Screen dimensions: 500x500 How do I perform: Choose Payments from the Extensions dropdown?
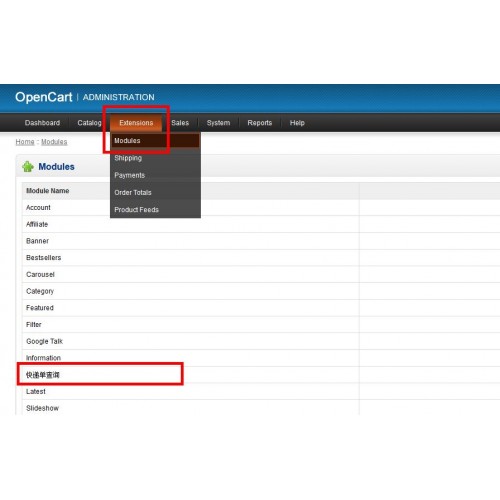pos(155,175)
